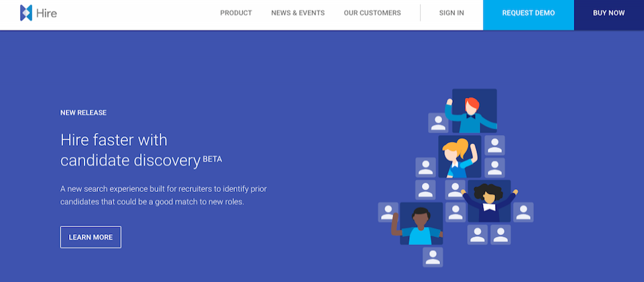This screenshot has height=282, width=644.
Task: Select the blonde ponytail candidate portrait
Action: [460, 157]
